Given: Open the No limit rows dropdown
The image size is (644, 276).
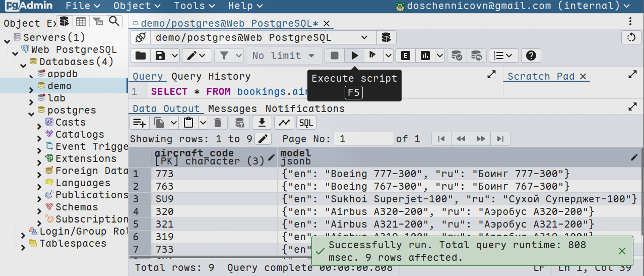Looking at the screenshot, I should coord(284,56).
